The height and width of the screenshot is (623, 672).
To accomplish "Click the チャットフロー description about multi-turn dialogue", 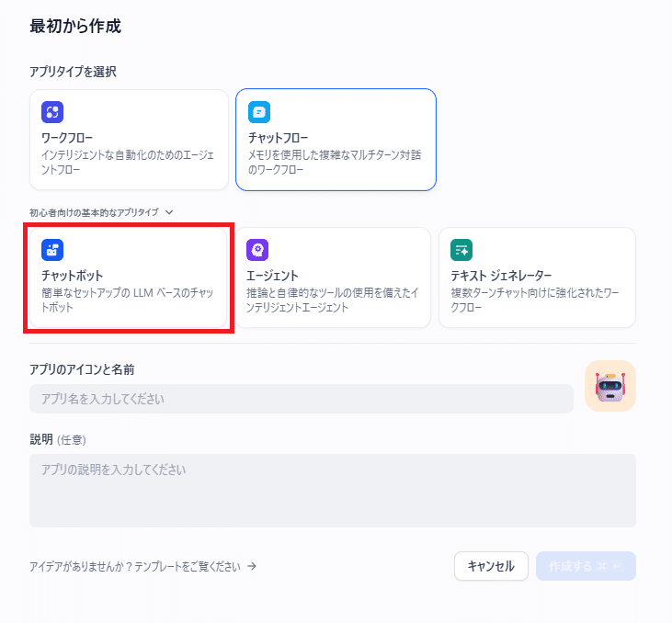I will click(335, 162).
